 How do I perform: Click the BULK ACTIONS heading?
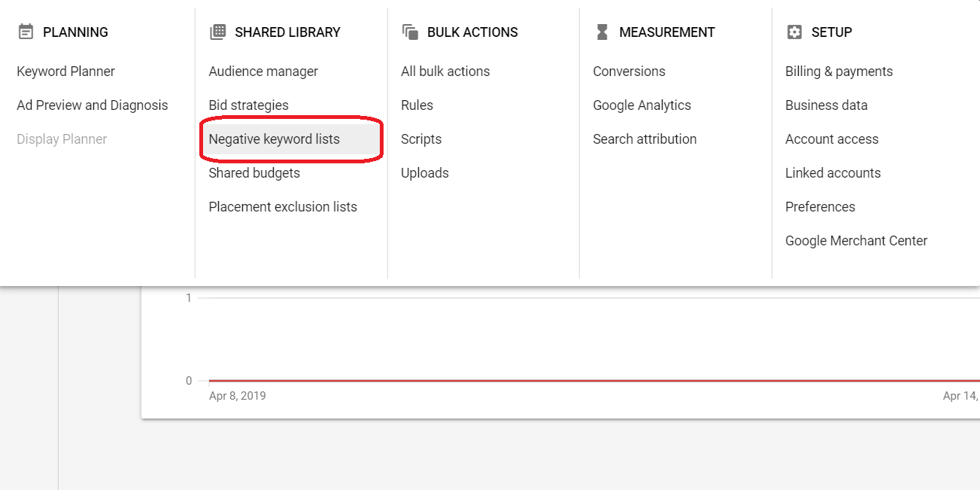[472, 32]
